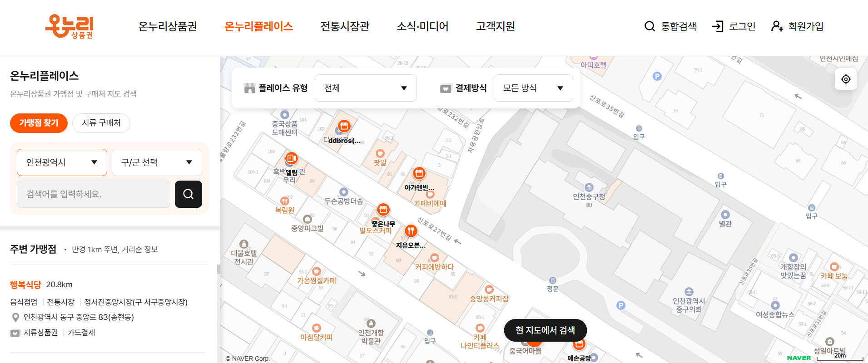868x363 pixels.
Task: Click the 인천광역시 동구 중앙로 83(송현동) address
Action: click(x=79, y=317)
